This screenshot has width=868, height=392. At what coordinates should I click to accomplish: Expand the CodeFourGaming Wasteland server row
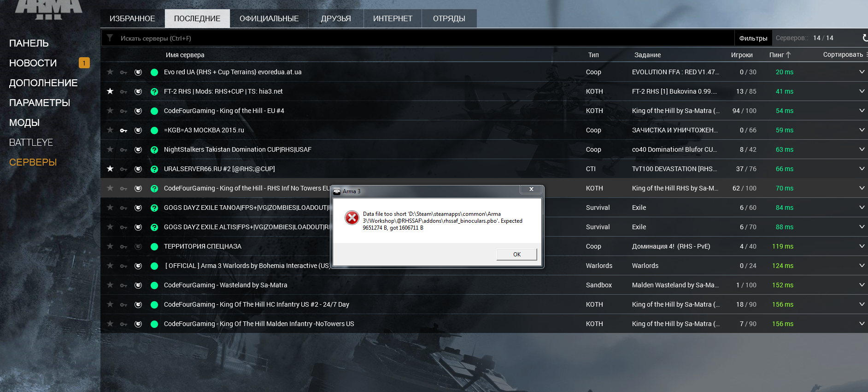[x=862, y=285]
